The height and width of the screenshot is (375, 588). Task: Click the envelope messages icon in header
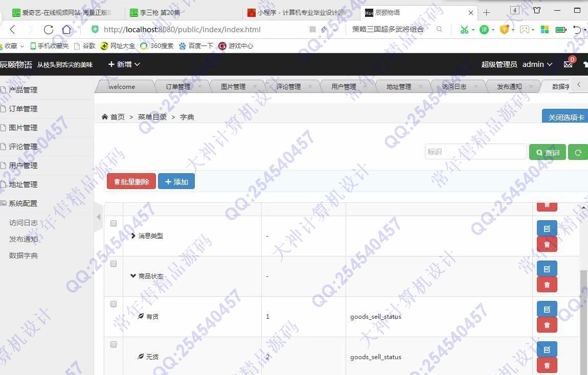tap(568, 64)
